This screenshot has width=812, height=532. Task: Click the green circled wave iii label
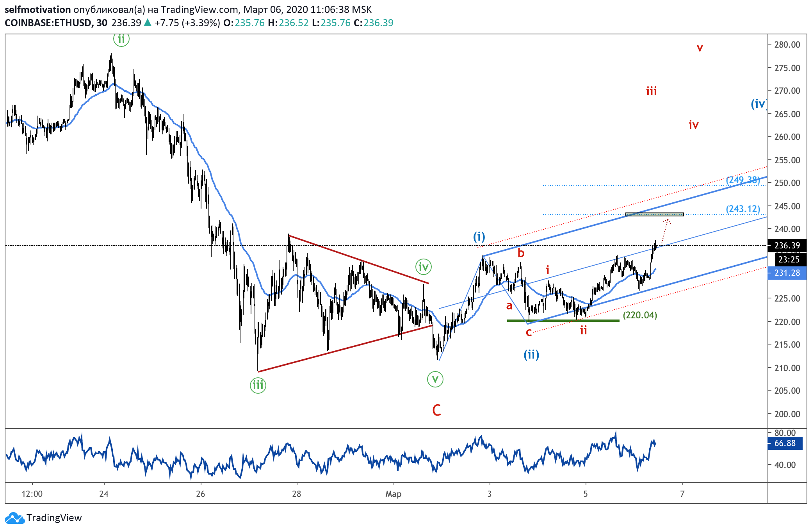[258, 385]
